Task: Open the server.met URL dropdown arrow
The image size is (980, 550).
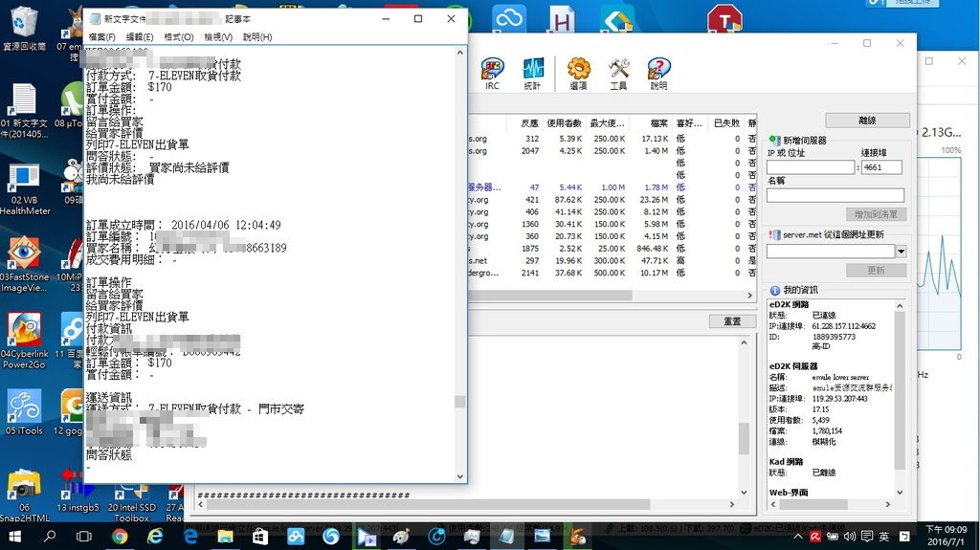Action: [x=901, y=252]
